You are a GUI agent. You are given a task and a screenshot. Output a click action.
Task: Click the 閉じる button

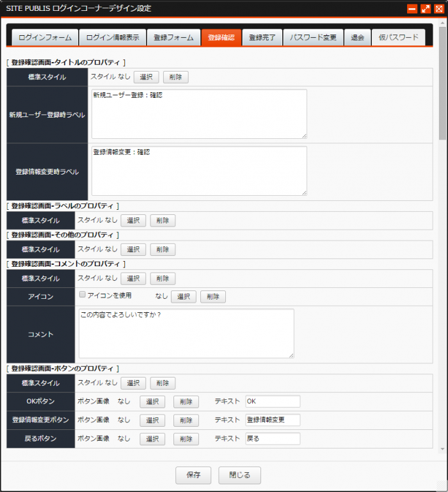point(240,475)
